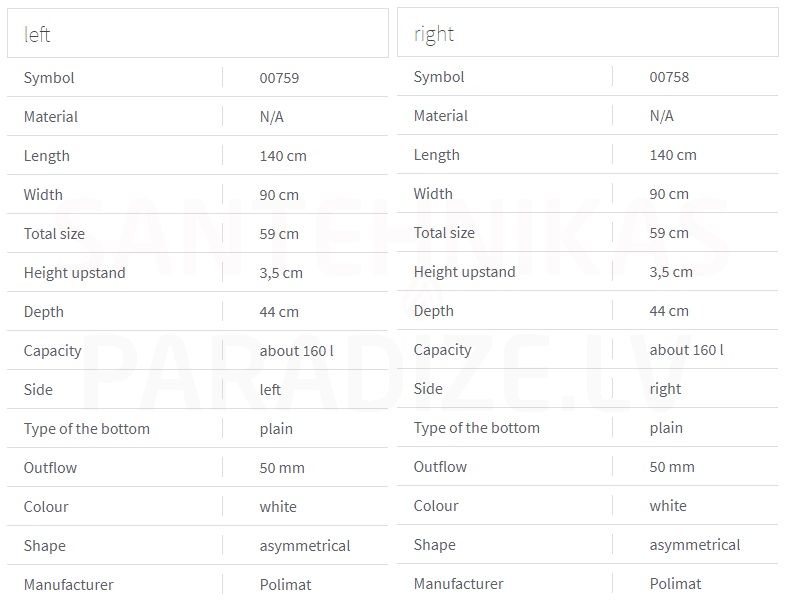Select the left table's Type of the bottom label
The image size is (788, 606).
tap(87, 429)
